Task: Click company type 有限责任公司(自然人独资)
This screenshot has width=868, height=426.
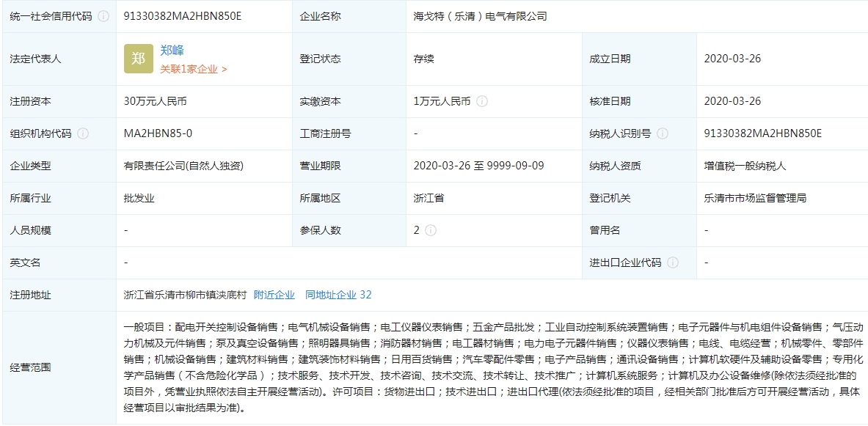Action: [x=184, y=166]
